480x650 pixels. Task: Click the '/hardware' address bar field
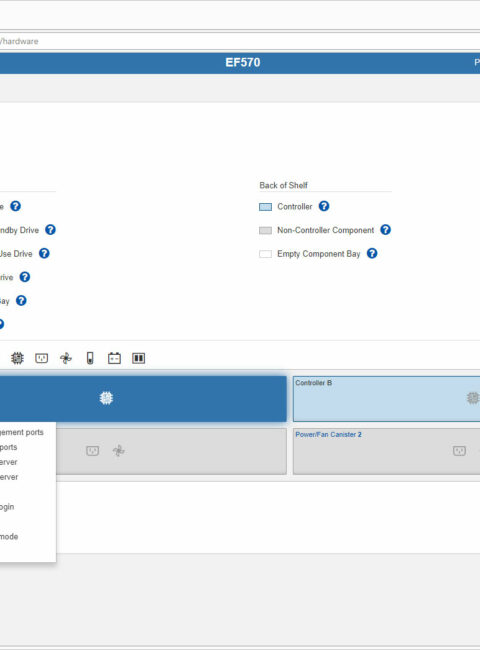tap(240, 41)
